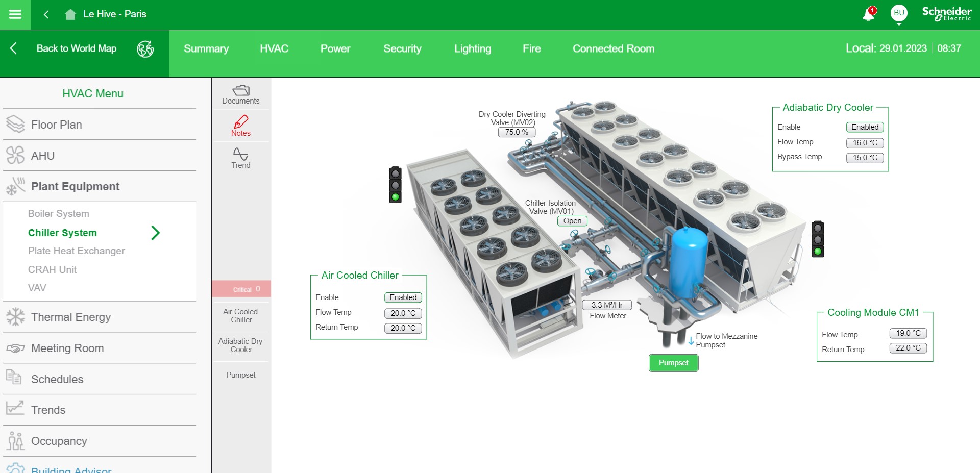980x473 pixels.
Task: Open the BU user profile dropdown
Action: coord(899,14)
